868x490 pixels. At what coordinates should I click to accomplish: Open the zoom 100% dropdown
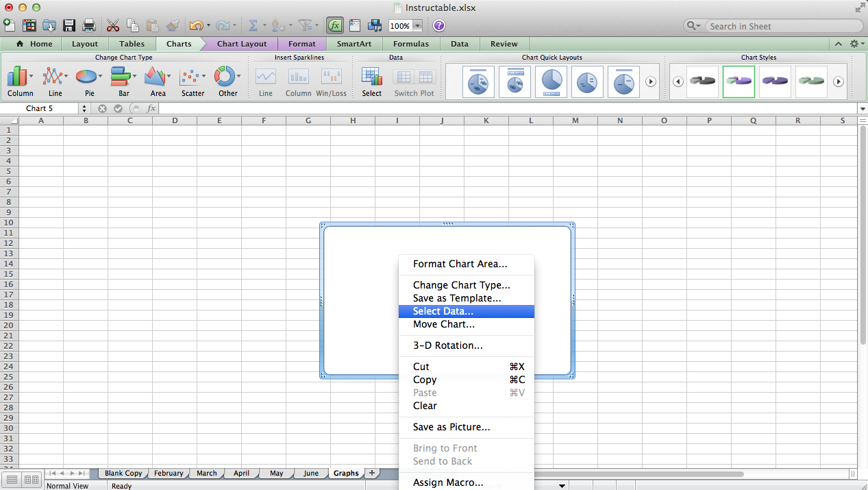[x=417, y=26]
